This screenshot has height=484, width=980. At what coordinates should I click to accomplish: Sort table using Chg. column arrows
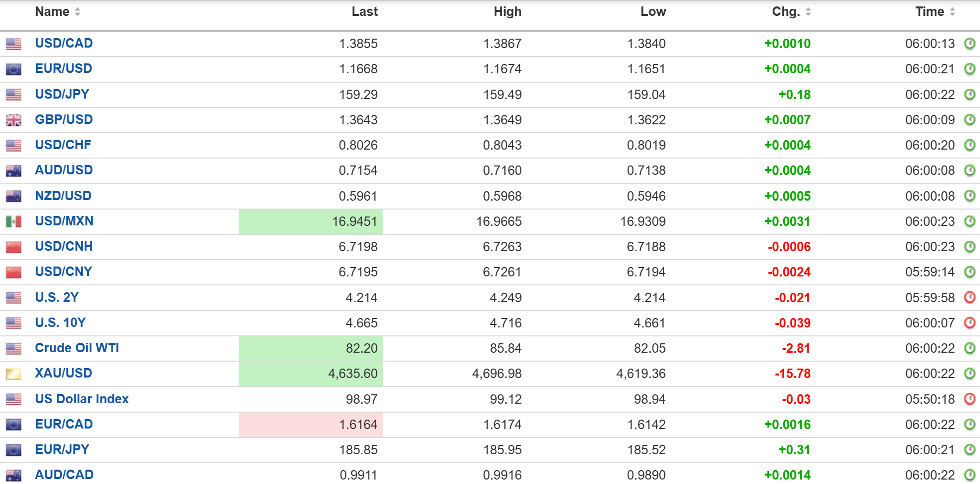tap(808, 11)
